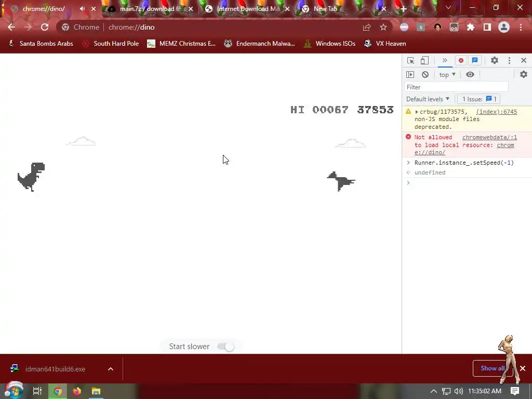Open the volume control in system tray
Viewport: 532px width, 399px height.
pyautogui.click(x=458, y=391)
